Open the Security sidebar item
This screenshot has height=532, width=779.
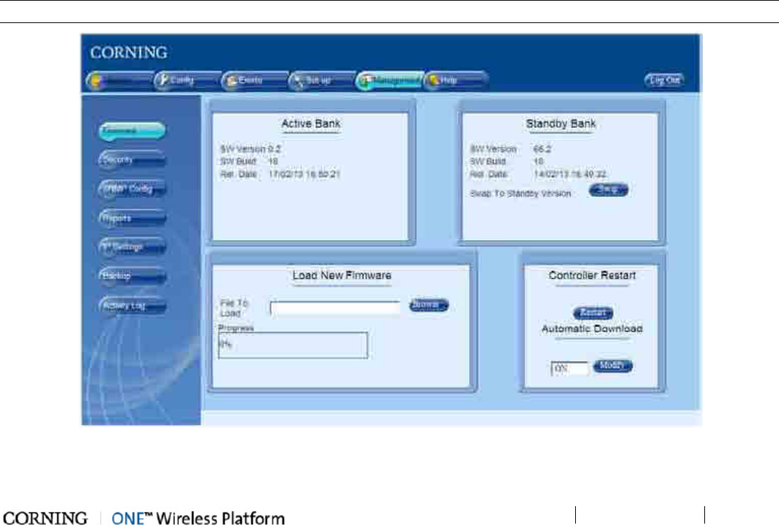[x=132, y=160]
